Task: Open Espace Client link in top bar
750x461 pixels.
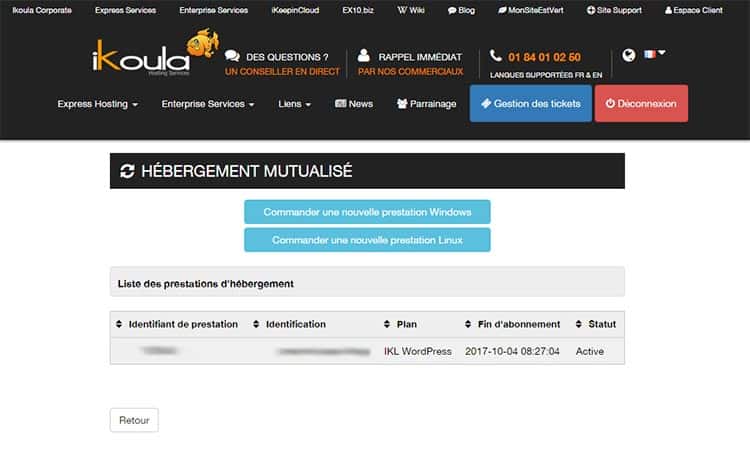Action: pos(702,10)
